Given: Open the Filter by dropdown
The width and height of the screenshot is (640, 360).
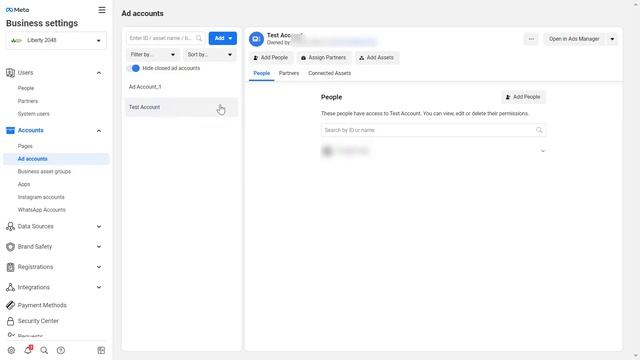Looking at the screenshot, I should (153, 54).
